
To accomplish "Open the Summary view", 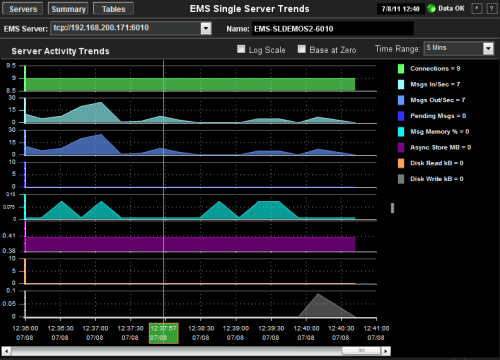I will coord(68,9).
